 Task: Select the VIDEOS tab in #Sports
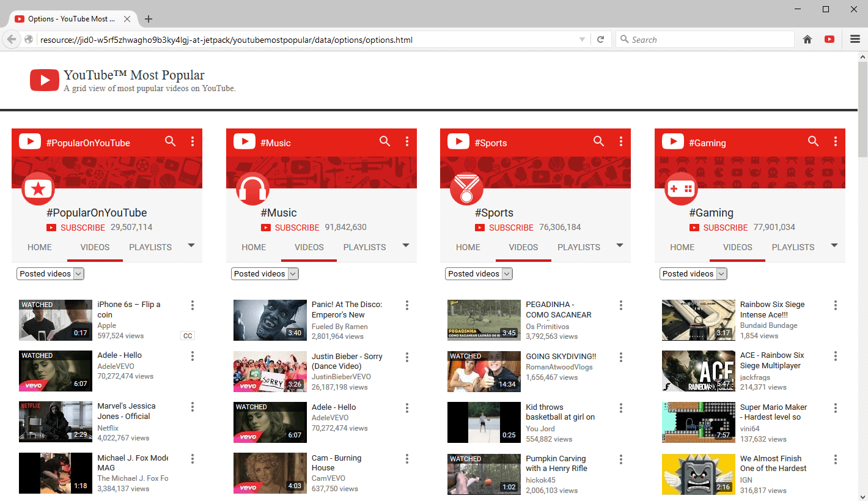tap(523, 247)
